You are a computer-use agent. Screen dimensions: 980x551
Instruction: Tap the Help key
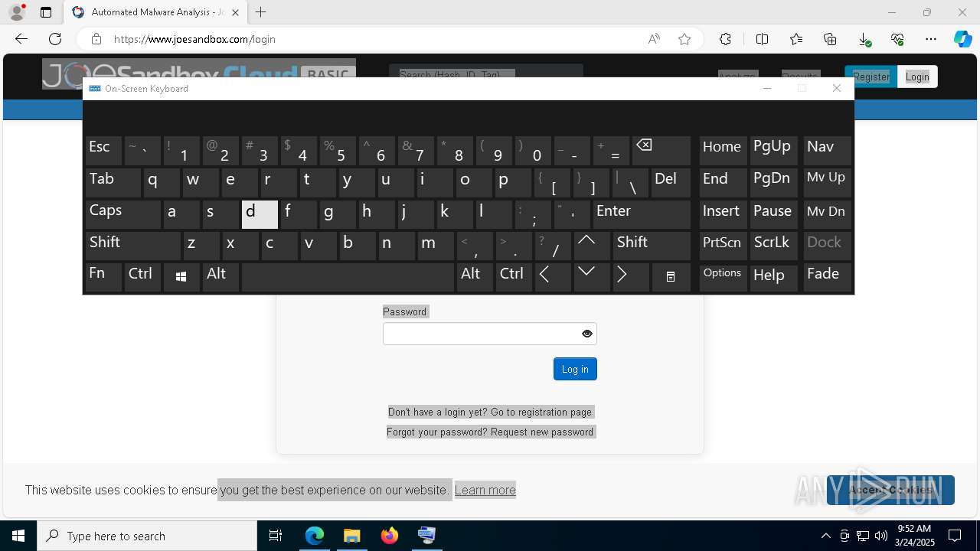pyautogui.click(x=773, y=277)
